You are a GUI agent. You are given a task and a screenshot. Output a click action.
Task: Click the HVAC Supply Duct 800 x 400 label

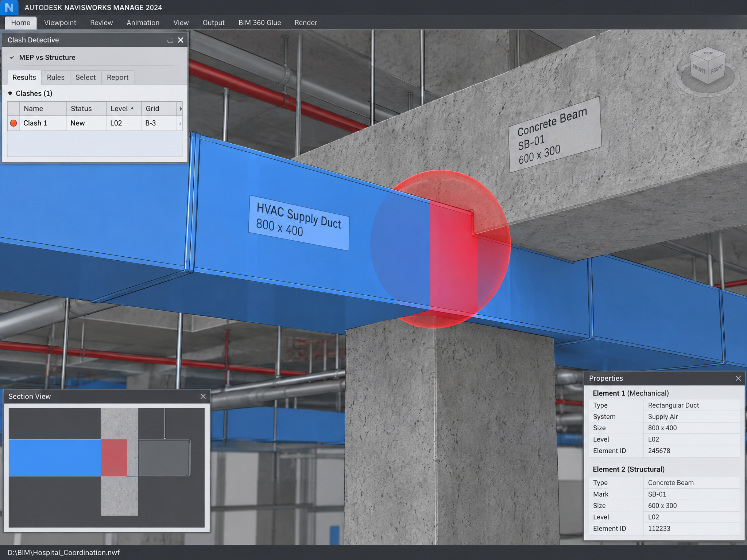(299, 222)
